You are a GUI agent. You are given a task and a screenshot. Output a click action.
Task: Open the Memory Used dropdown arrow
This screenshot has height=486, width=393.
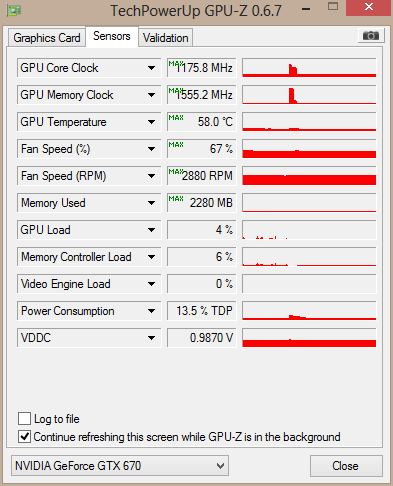click(151, 203)
